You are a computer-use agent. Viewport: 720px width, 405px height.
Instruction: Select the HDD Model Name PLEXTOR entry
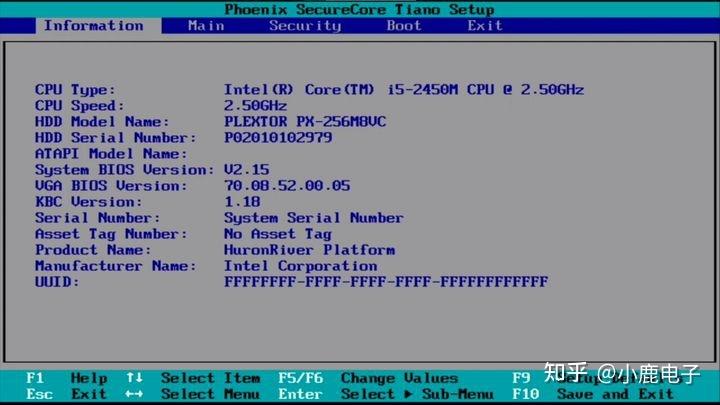[305, 121]
